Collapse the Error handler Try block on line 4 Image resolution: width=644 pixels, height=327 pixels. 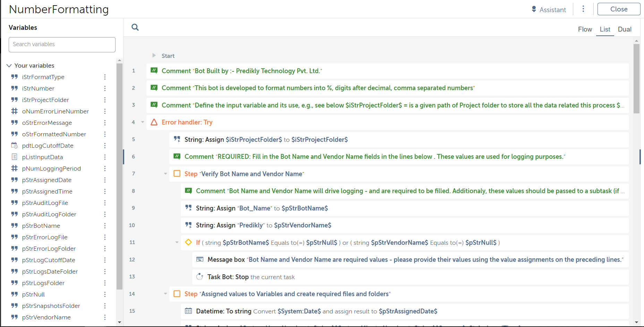point(143,122)
